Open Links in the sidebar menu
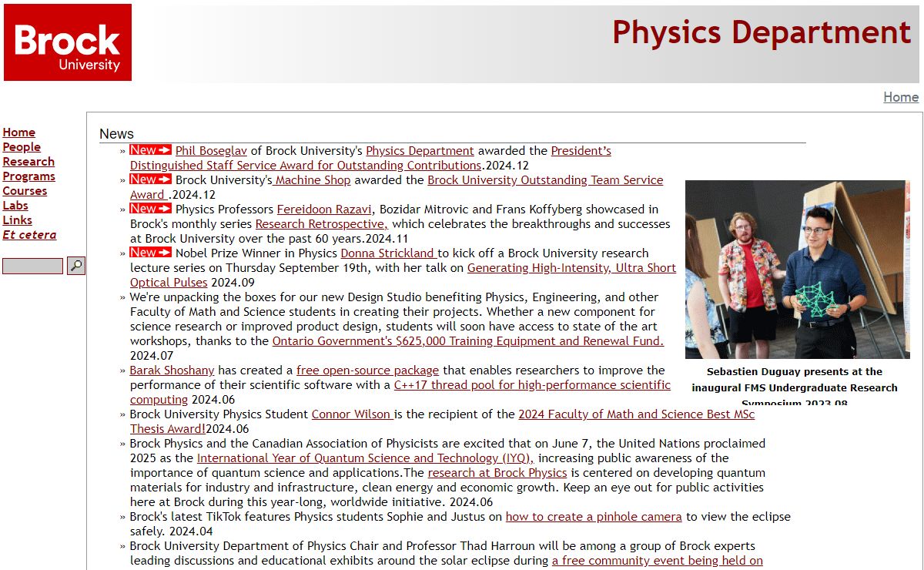924x570 pixels. [17, 220]
